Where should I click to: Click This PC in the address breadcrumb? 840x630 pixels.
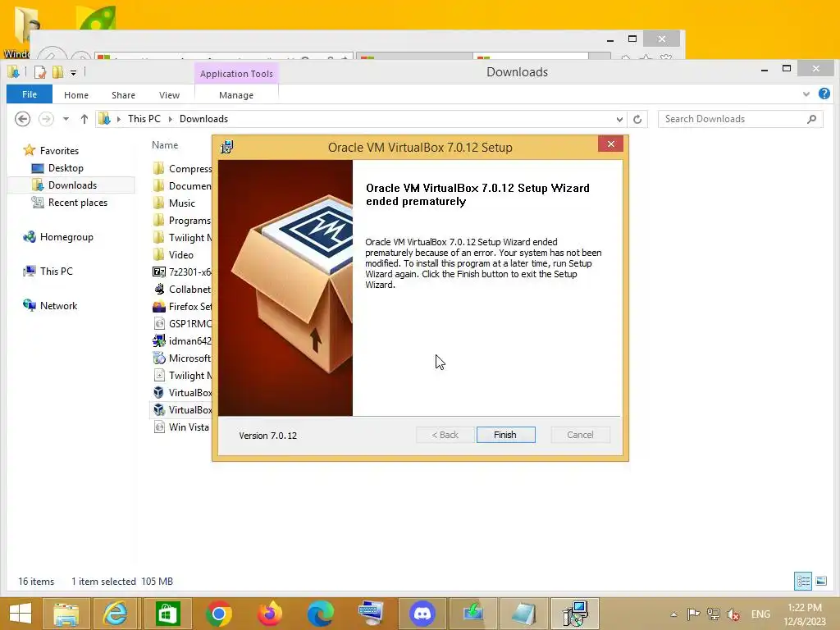pos(144,119)
